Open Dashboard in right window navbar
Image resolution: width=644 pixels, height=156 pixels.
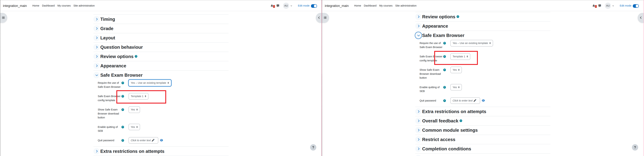click(x=370, y=6)
